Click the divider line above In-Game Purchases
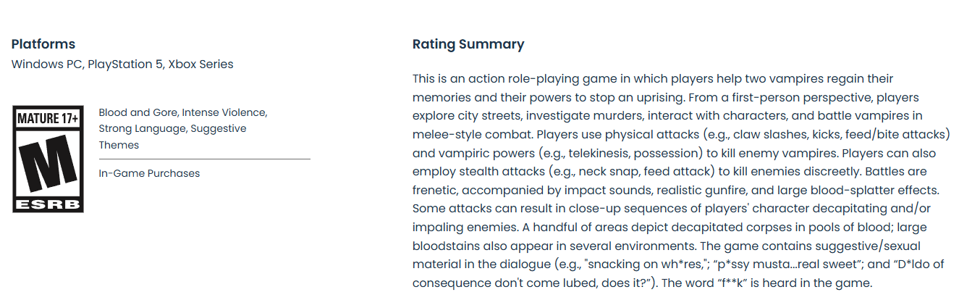Viewport: 980px width, 308px height. pyautogui.click(x=205, y=159)
